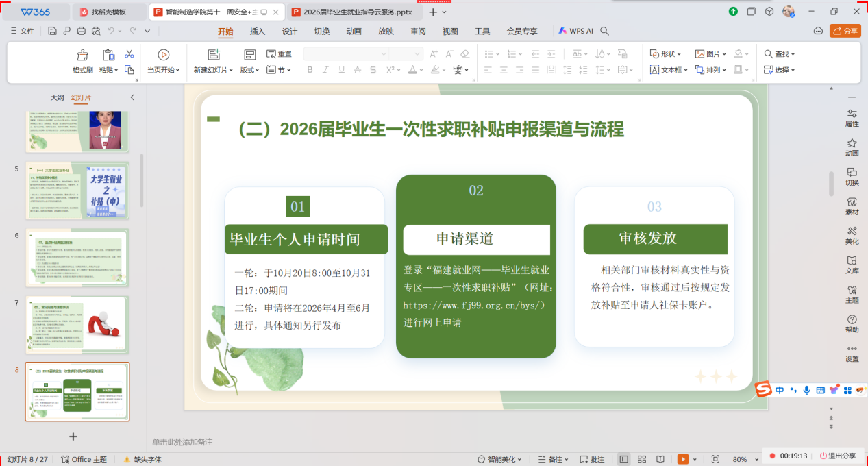The width and height of the screenshot is (868, 466).
Task: Switch to slide sorter view in status bar
Action: tap(642, 459)
